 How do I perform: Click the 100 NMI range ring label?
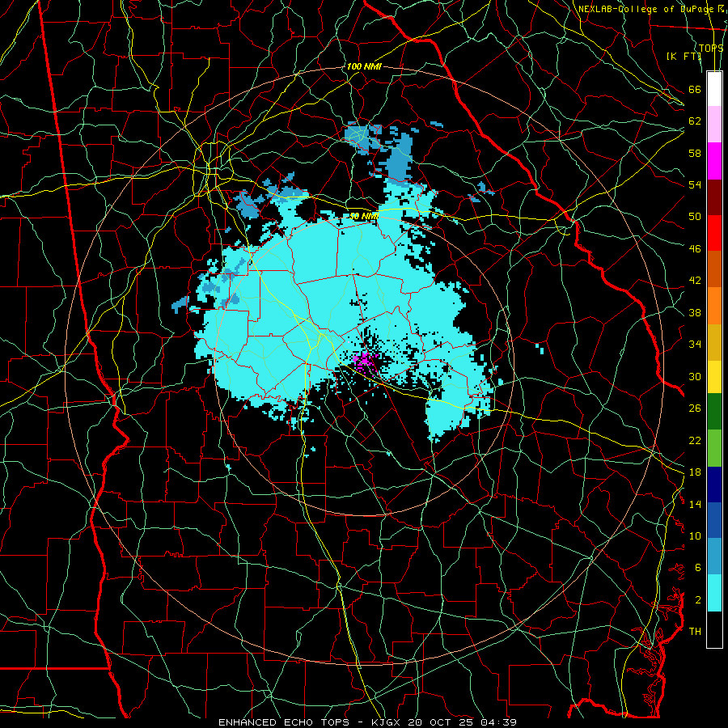point(364,67)
